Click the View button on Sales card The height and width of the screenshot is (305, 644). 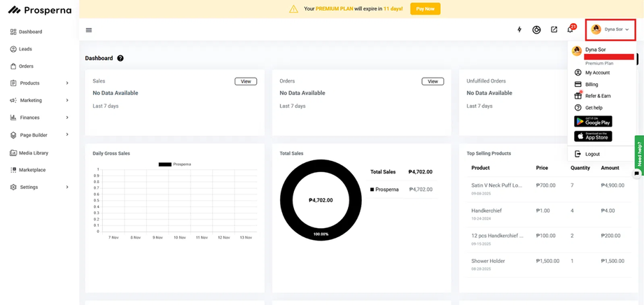(x=246, y=81)
